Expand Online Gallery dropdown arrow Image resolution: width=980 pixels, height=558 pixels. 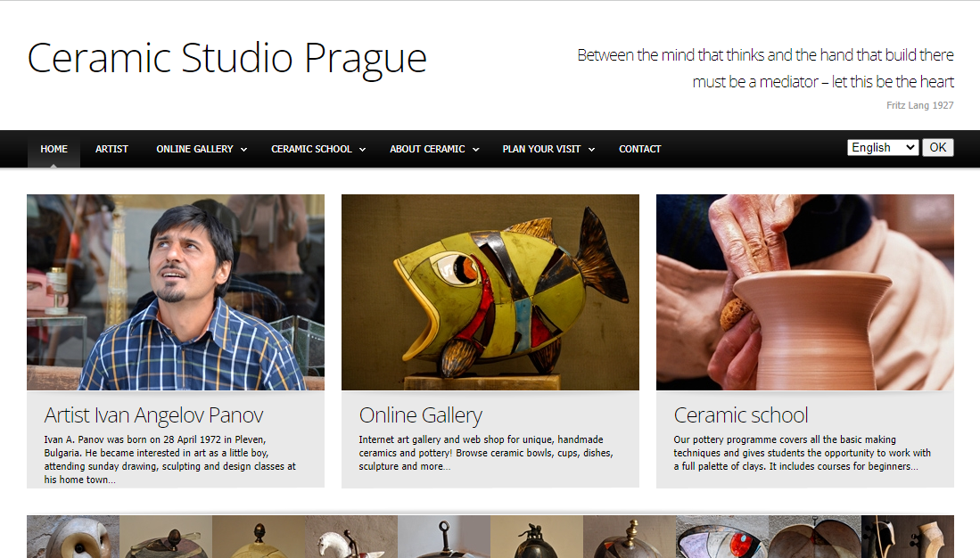pyautogui.click(x=243, y=150)
